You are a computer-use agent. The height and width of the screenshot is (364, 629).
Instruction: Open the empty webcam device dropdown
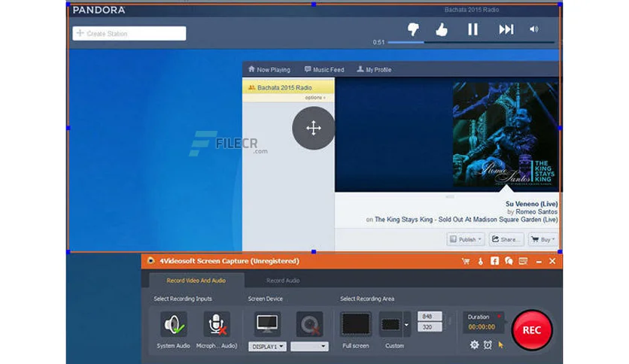(309, 347)
